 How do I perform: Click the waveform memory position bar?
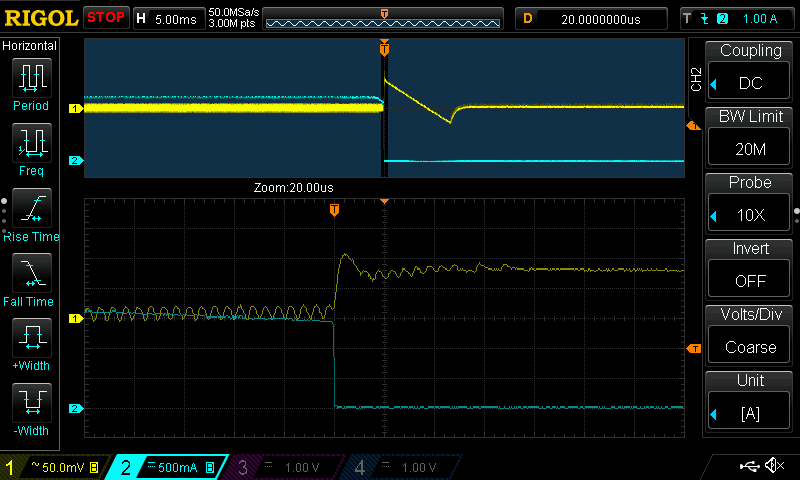tap(384, 19)
